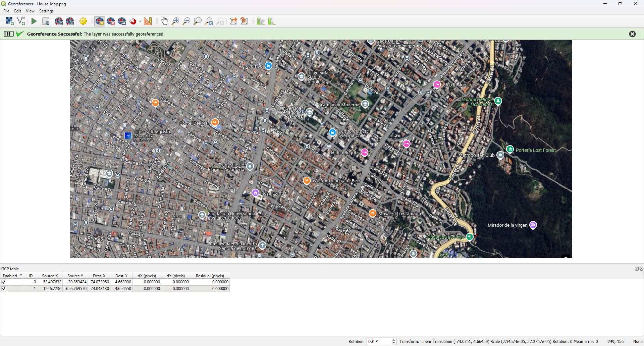Toggle the snapping magnet icon

[x=133, y=21]
